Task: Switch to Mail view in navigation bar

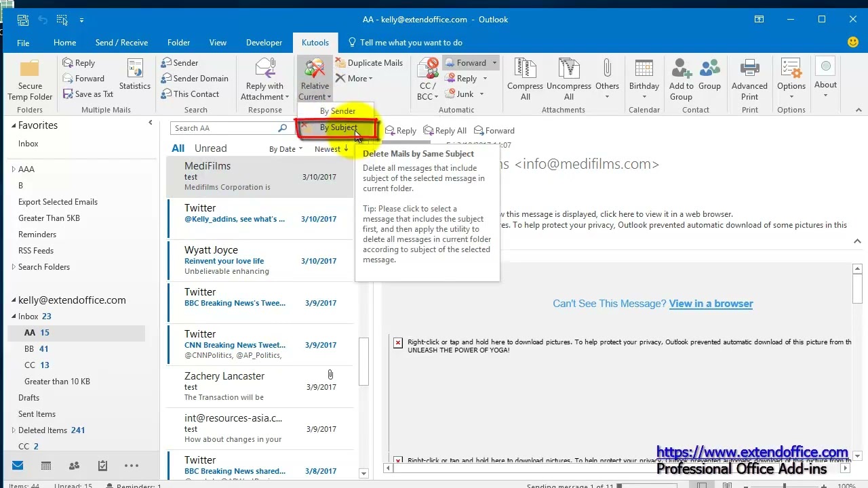Action: (18, 466)
